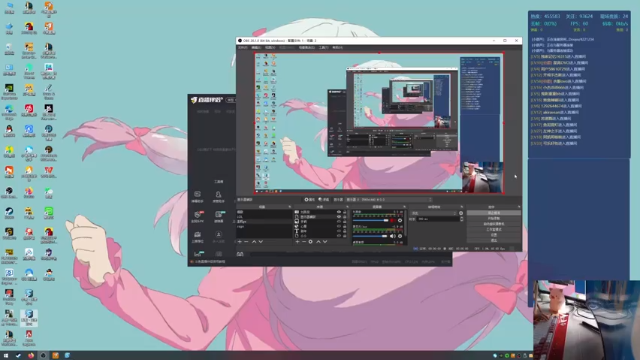Toggle visibility eye of first source
640x360 pixels.
click(x=339, y=212)
